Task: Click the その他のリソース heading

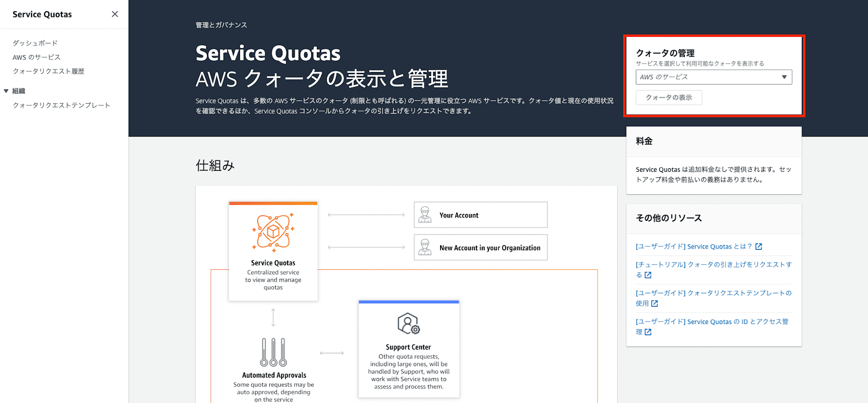Action: (x=669, y=218)
